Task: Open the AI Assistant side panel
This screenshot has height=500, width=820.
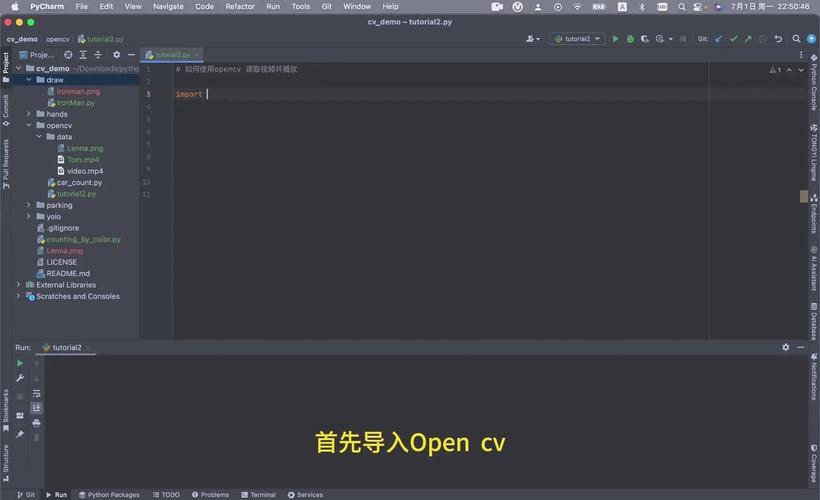Action: 814,268
